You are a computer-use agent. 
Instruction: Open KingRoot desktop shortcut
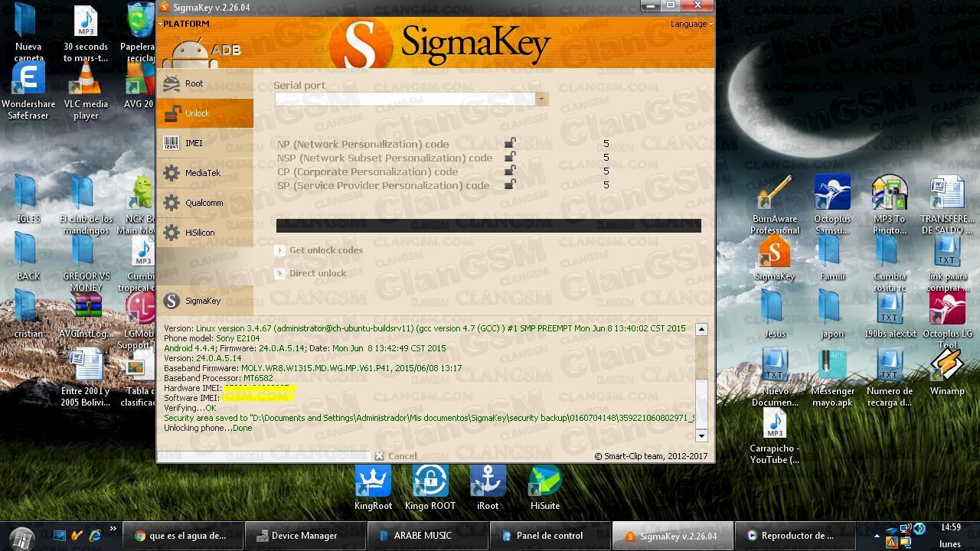(x=373, y=487)
